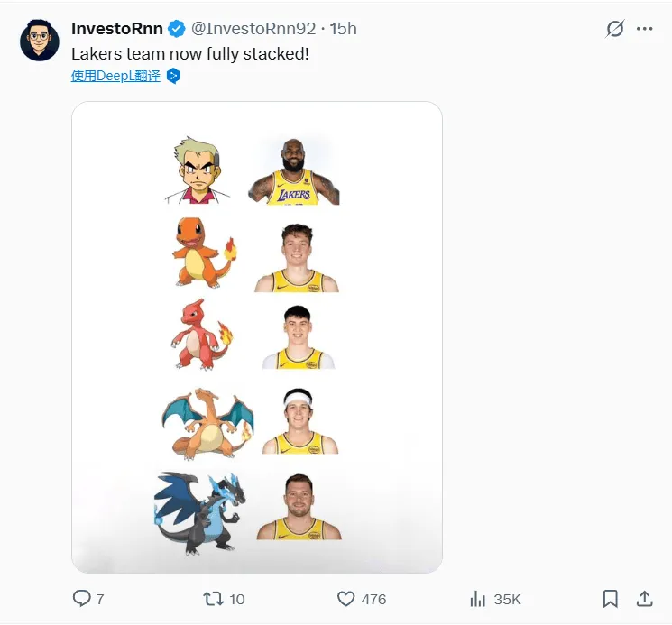Like the tweet with the heart icon
The image size is (672, 625).
tap(345, 598)
